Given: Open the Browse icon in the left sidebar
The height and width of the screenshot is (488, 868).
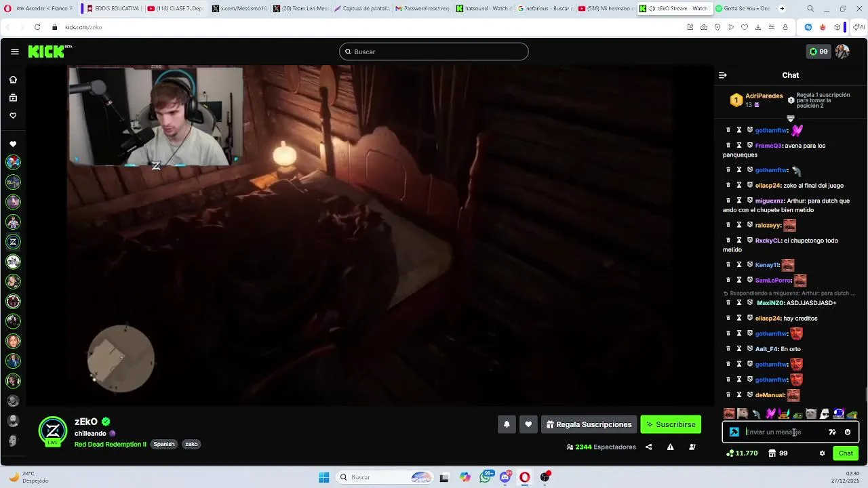Looking at the screenshot, I should pyautogui.click(x=13, y=98).
